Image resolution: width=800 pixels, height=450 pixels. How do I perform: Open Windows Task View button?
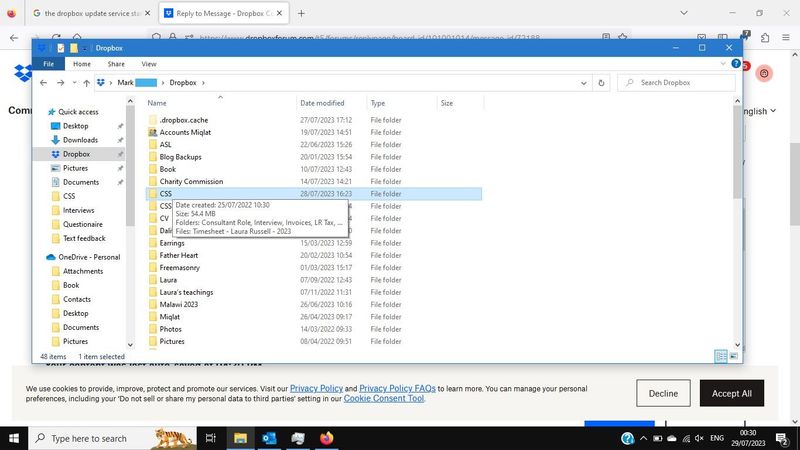[x=210, y=438]
